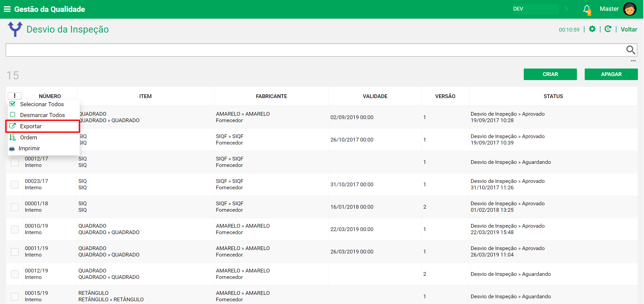The height and width of the screenshot is (304, 644).
Task: Choose Ordem from the menu
Action: [x=43, y=137]
